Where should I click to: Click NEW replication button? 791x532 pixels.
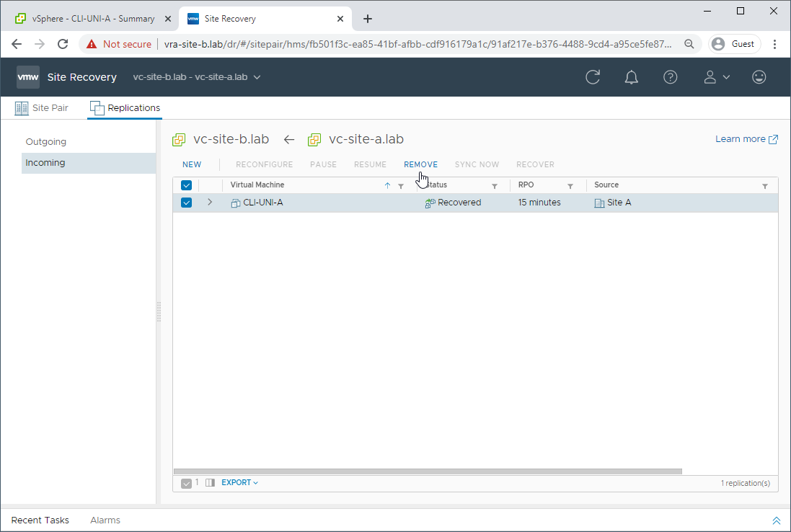click(192, 164)
